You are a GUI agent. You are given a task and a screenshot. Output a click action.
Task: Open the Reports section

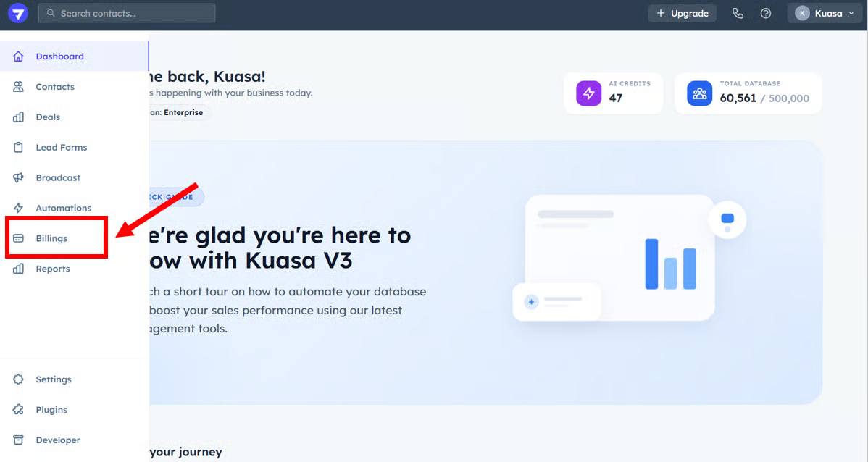coord(53,269)
